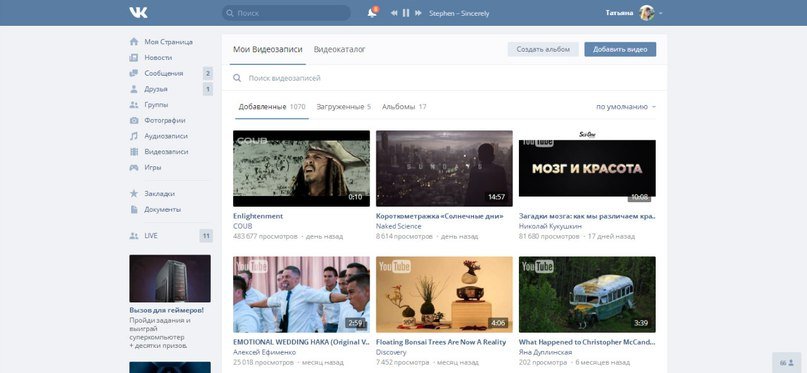Click Floating Bonsai Trees Are Now A Reality title
This screenshot has height=373, width=807.
pyautogui.click(x=441, y=342)
